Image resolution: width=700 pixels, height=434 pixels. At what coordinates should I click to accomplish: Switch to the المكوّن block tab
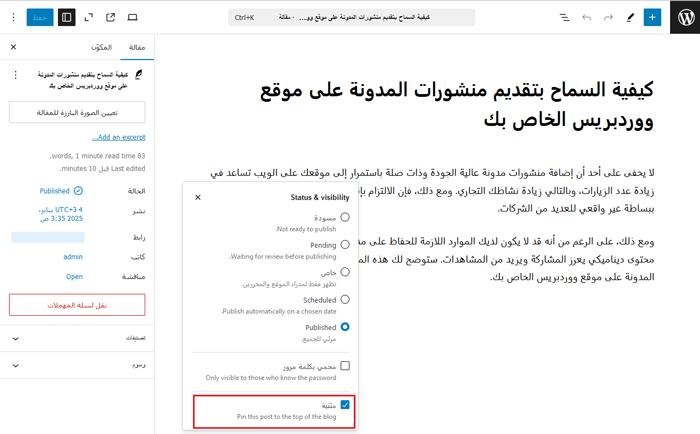(x=101, y=47)
